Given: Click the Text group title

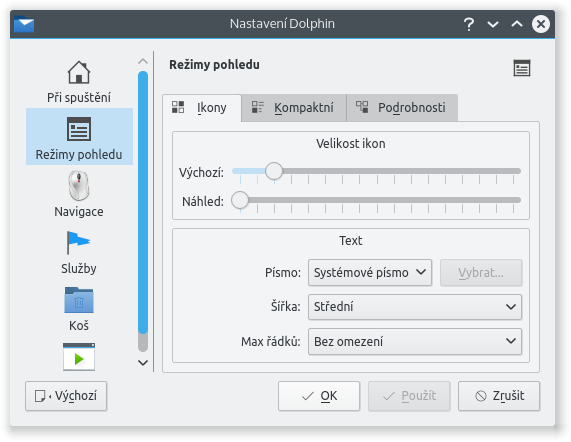Looking at the screenshot, I should (351, 240).
